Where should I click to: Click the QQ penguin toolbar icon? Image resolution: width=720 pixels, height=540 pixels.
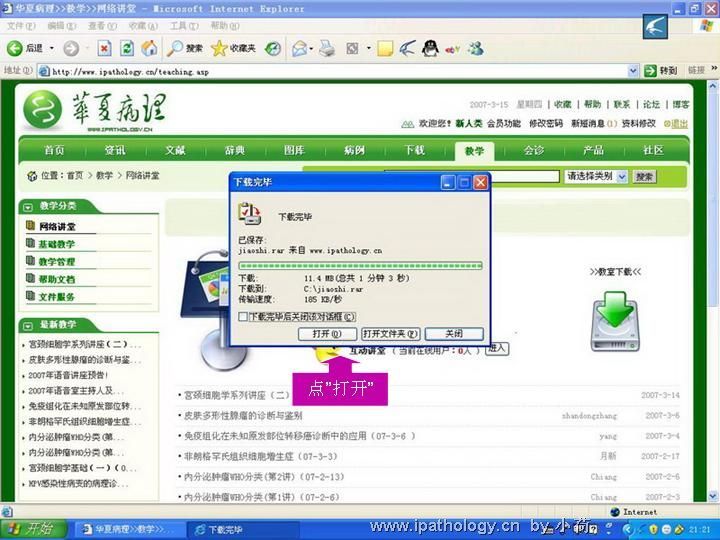[430, 48]
